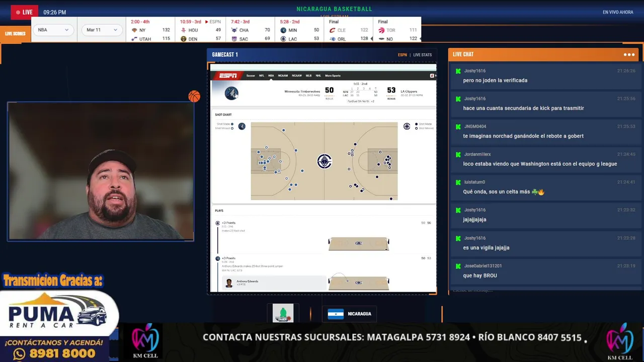Screen dimensions: 644x362
Task: Click the basketball icon above webcam
Action: click(194, 96)
